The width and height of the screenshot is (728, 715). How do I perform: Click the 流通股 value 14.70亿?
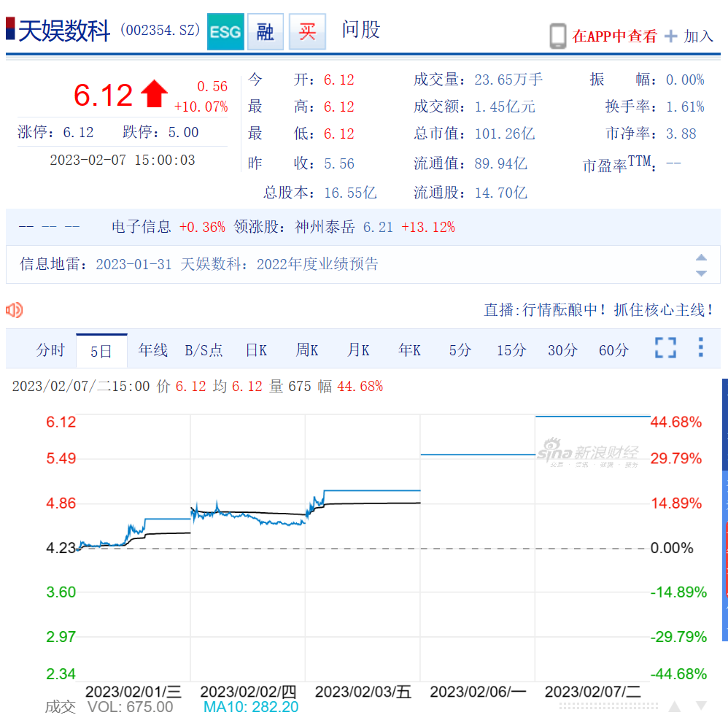[x=500, y=193]
